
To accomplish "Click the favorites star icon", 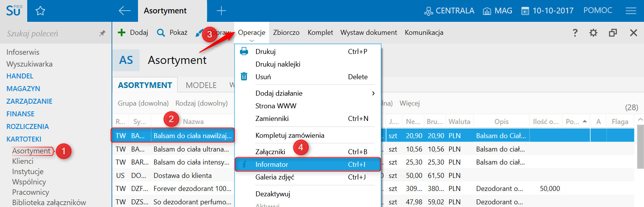I will pos(40,11).
